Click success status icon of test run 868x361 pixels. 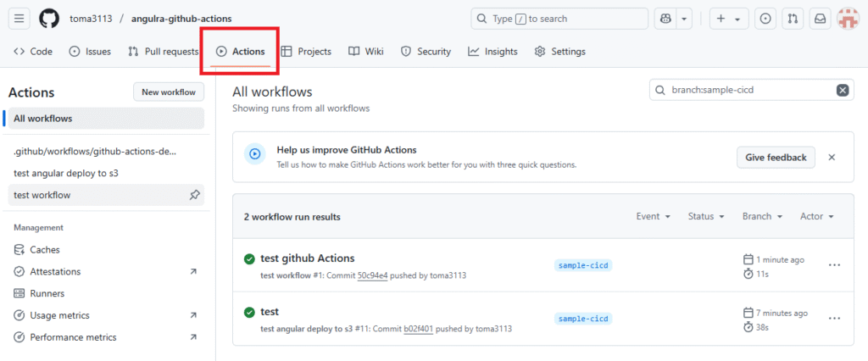click(x=249, y=313)
